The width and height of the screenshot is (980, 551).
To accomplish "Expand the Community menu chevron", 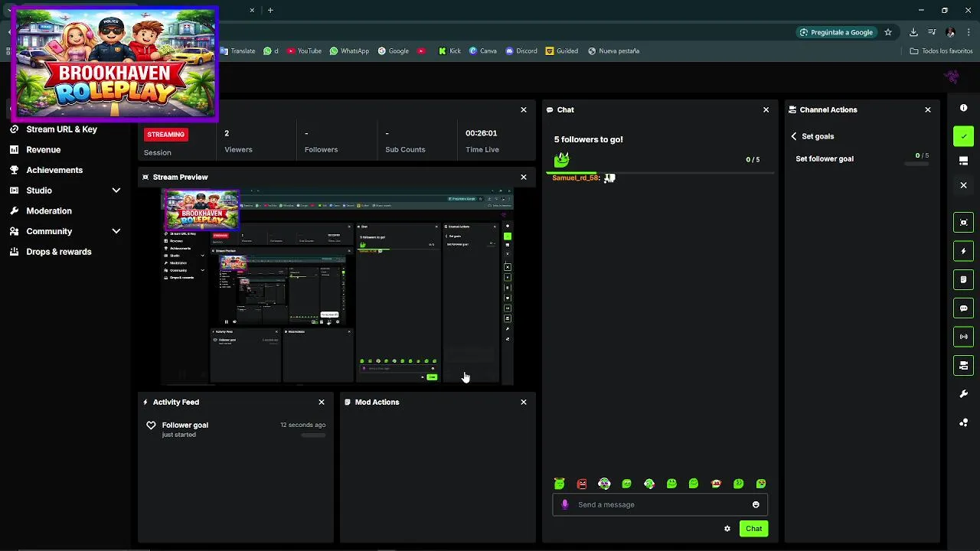I will pos(116,231).
